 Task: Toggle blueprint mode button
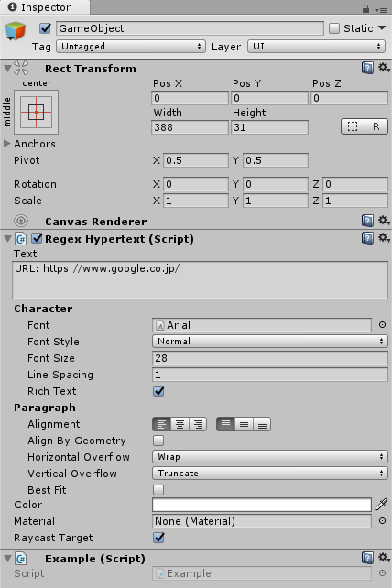pyautogui.click(x=353, y=126)
